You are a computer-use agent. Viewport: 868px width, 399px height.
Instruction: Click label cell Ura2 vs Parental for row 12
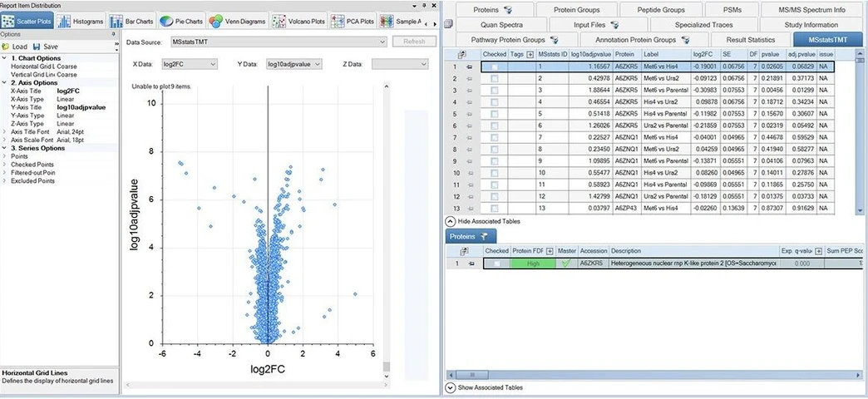coord(667,196)
